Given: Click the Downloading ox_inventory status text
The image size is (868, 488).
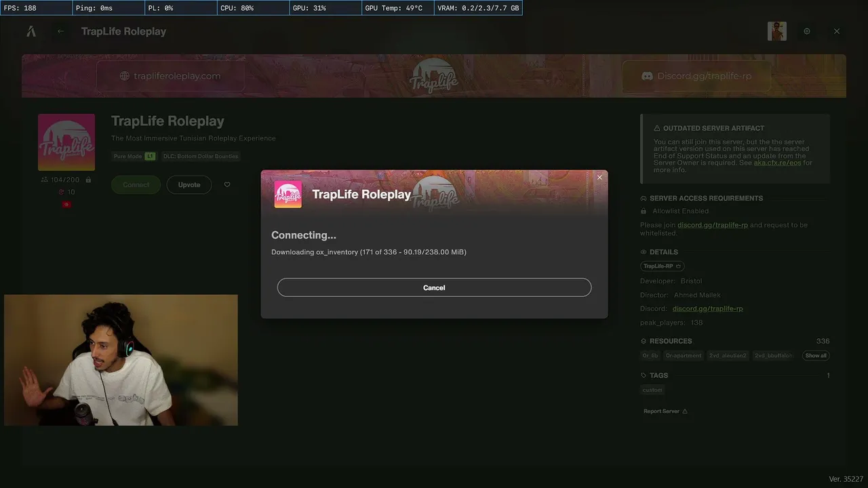Looking at the screenshot, I should 369,252.
